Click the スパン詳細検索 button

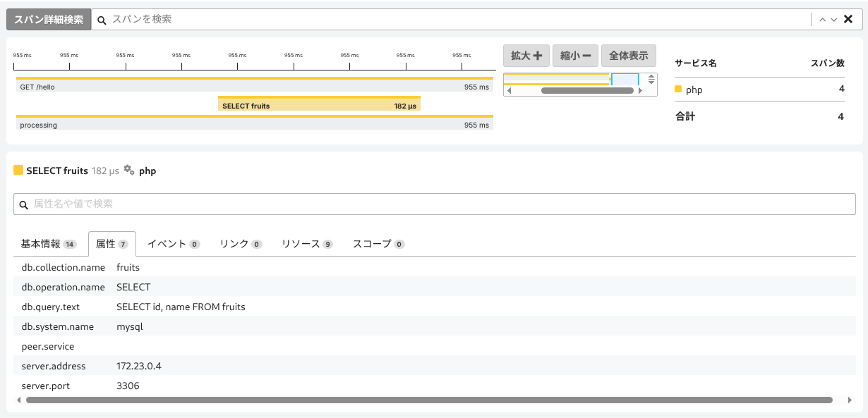tap(49, 19)
